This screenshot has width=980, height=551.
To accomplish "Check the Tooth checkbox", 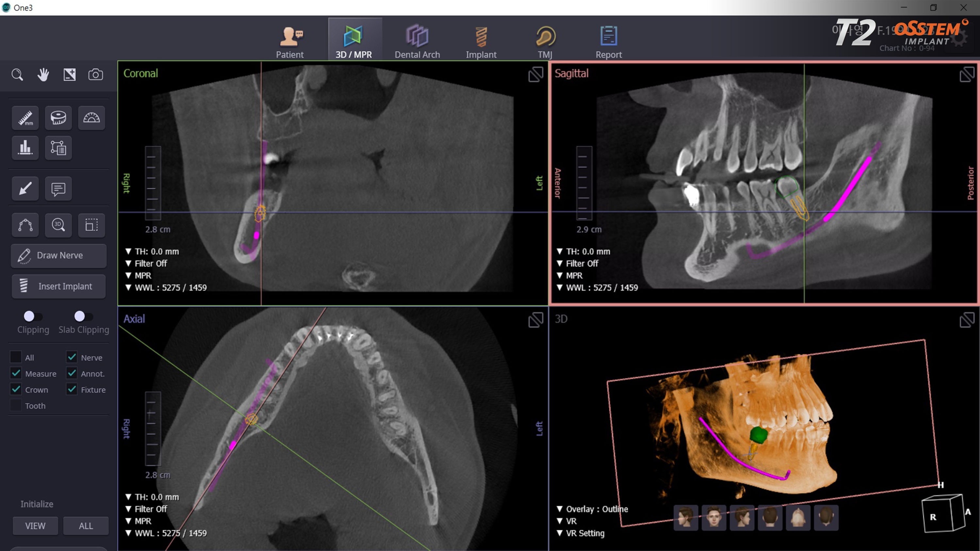I will [x=16, y=405].
